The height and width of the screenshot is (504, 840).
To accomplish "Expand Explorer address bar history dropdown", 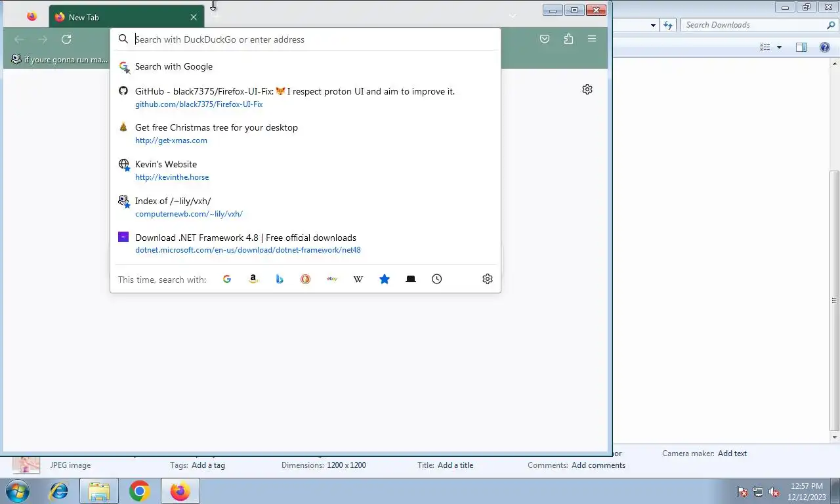I will coord(653,26).
